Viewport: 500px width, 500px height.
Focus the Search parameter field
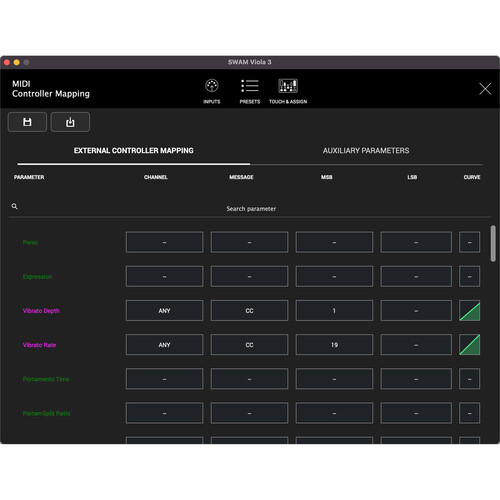251,209
